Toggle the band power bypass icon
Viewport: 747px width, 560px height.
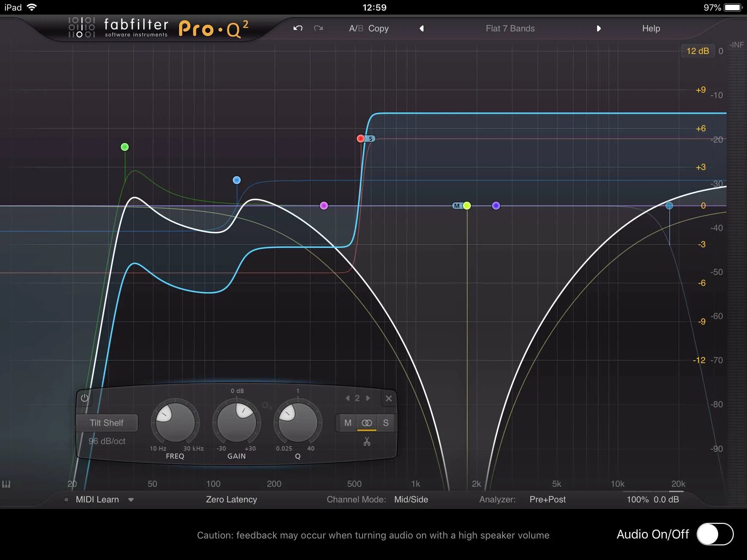tap(85, 398)
